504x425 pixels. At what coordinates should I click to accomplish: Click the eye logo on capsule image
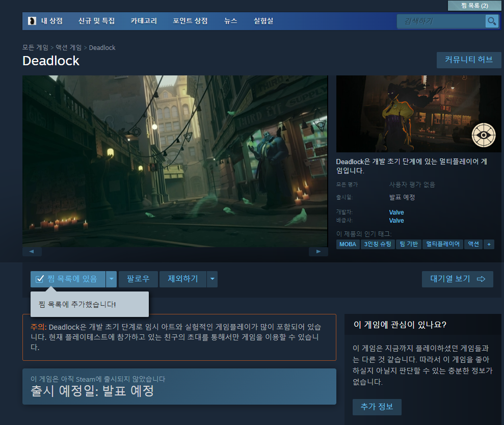pos(484,135)
